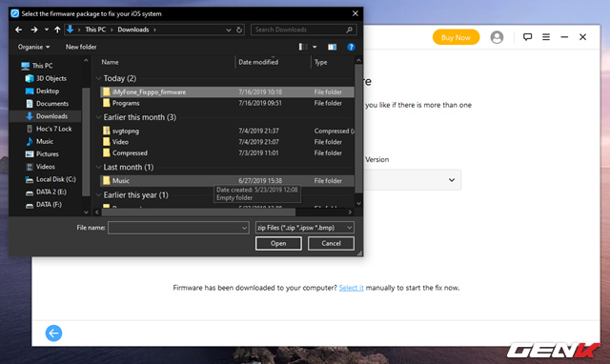
Task: Collapse the Earlier this month group
Action: [99, 117]
